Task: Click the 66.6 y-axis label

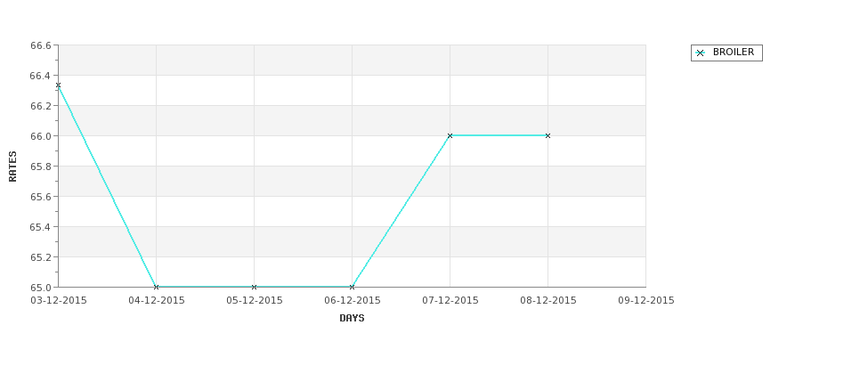Action: (x=41, y=45)
